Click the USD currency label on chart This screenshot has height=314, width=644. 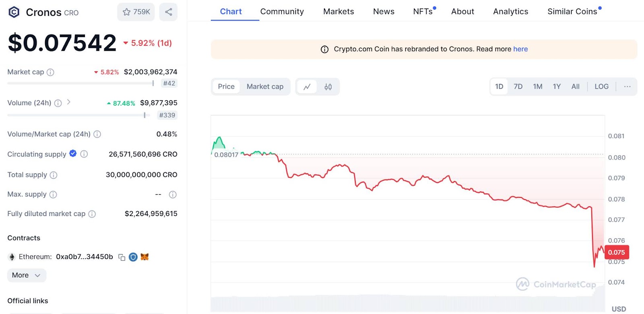[x=619, y=309]
